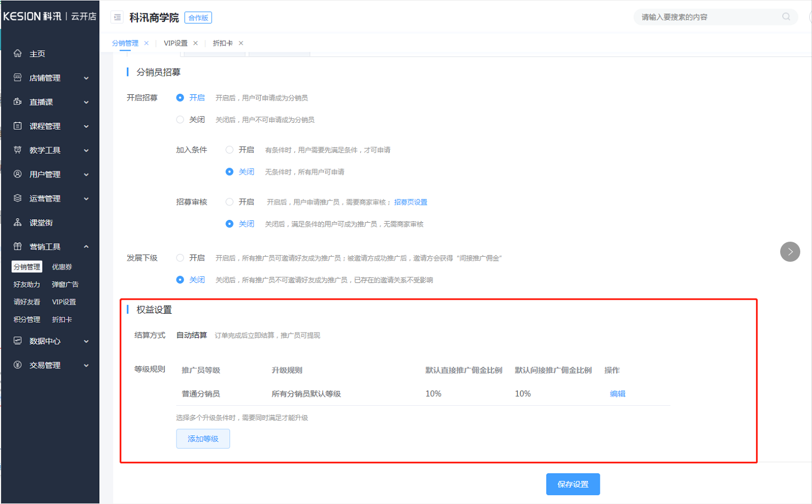Screen dimensions: 812x504
Task: Expand the 用户管理 menu chevron
Action: (x=86, y=175)
